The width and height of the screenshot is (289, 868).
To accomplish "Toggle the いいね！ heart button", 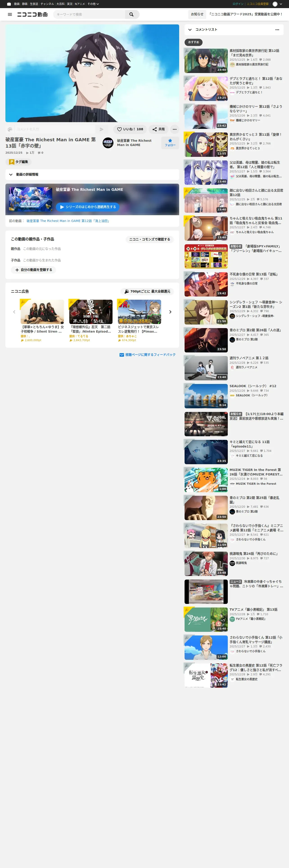I will pos(130,129).
